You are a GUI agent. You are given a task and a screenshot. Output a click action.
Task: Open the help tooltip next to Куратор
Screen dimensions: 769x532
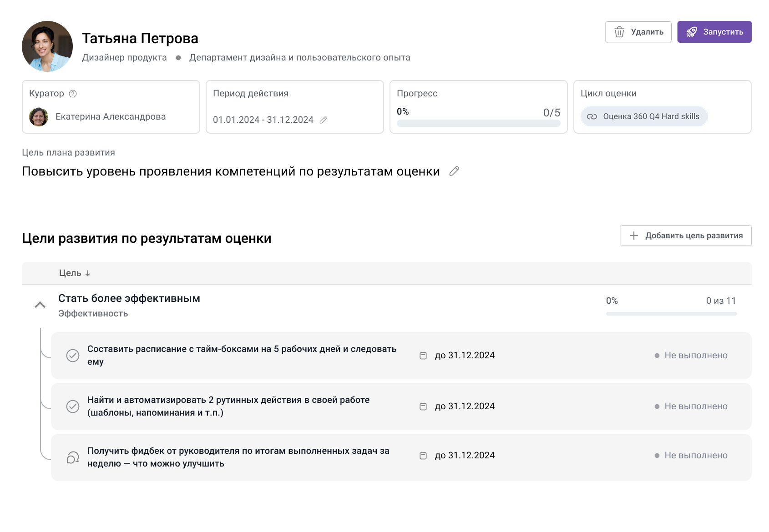pos(73,94)
